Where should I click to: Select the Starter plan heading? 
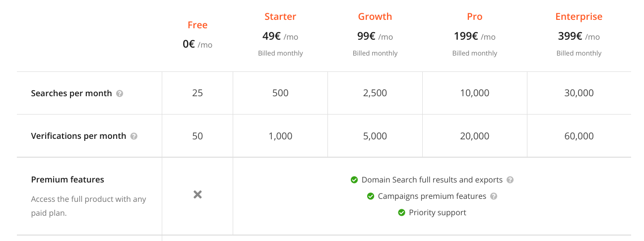(280, 17)
